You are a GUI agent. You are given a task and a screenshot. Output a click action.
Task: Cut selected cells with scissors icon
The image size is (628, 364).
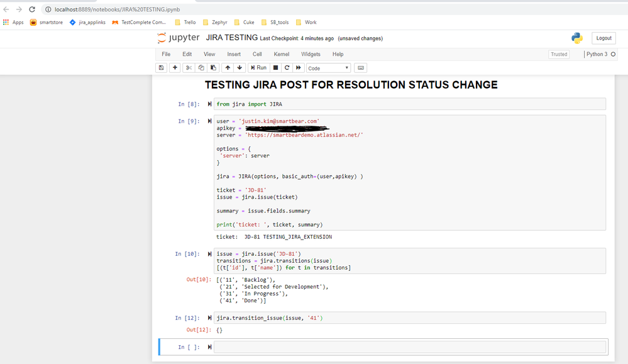point(189,68)
